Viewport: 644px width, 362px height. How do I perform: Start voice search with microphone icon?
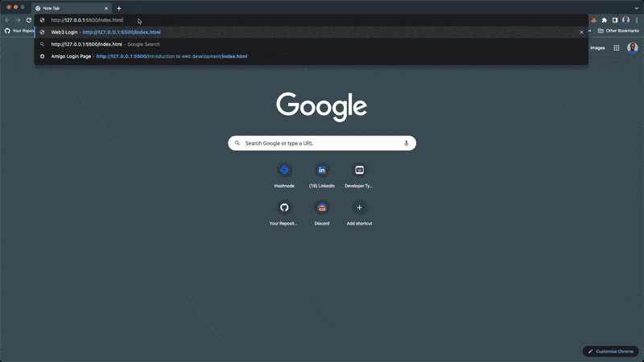[x=406, y=143]
